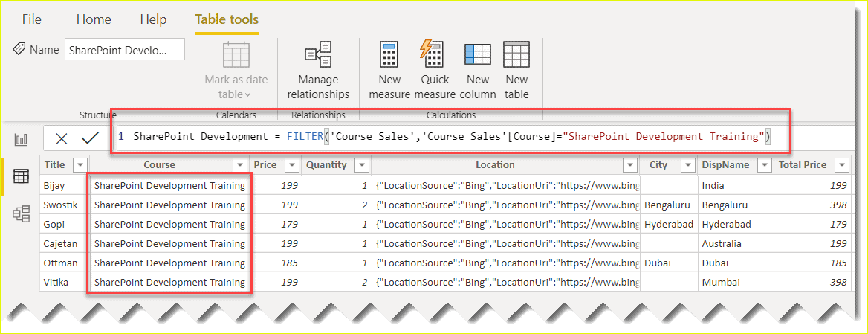Click the Name tag icon
This screenshot has height=334, width=868.
point(19,49)
